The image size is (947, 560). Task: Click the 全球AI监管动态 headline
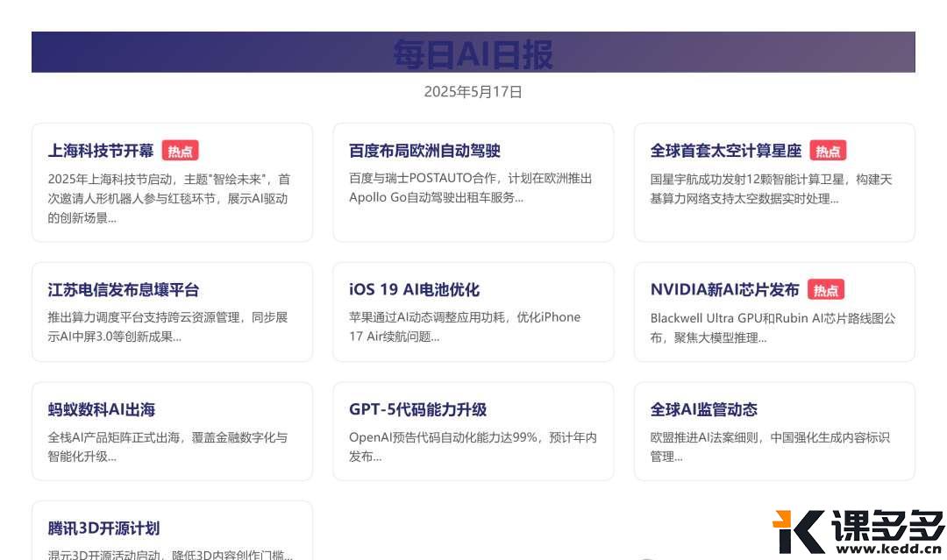click(x=703, y=409)
